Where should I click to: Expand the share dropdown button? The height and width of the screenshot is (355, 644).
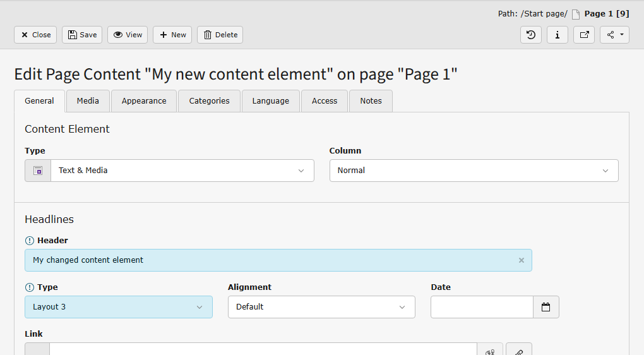pyautogui.click(x=614, y=35)
